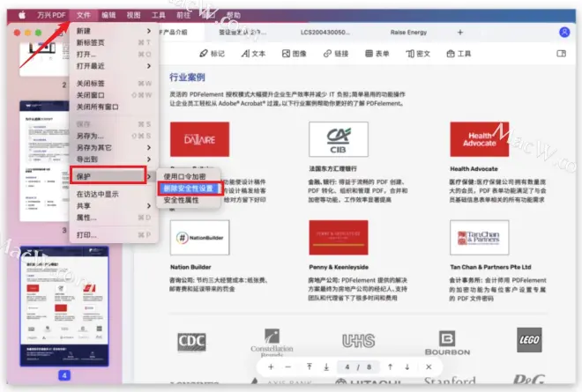Open the 工具 toolbox in toolbar
The image size is (582, 392).
[x=459, y=54]
